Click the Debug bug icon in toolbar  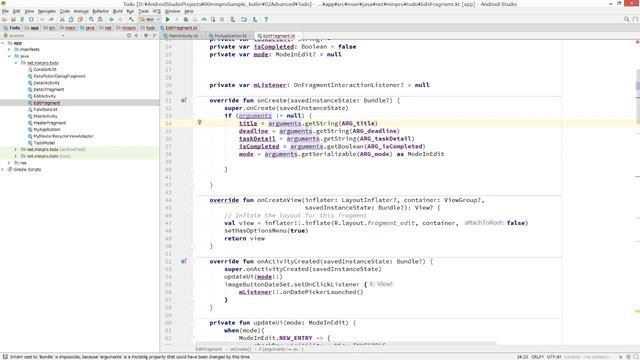(x=186, y=19)
